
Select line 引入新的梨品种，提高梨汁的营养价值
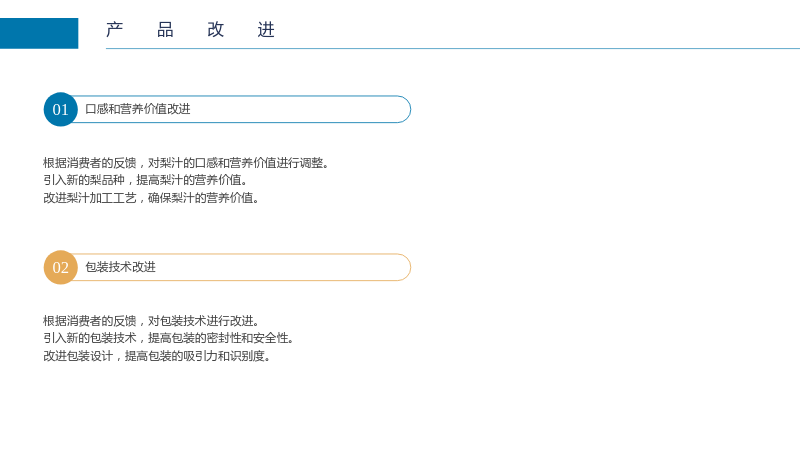146,180
